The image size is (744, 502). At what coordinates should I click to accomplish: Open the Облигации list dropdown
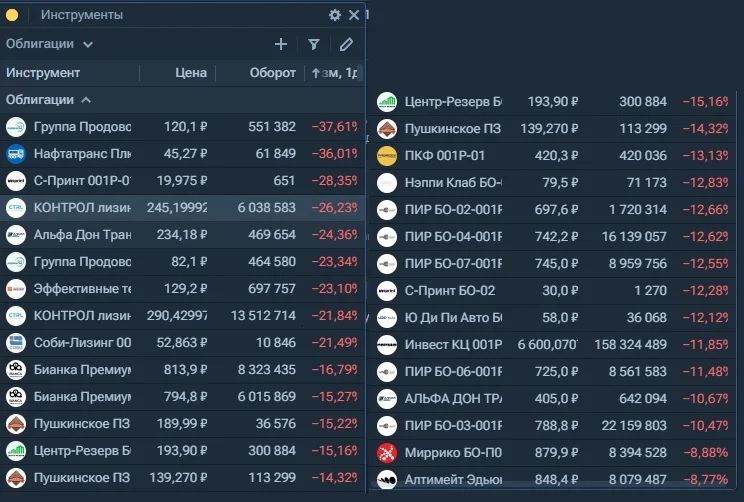click(x=49, y=44)
